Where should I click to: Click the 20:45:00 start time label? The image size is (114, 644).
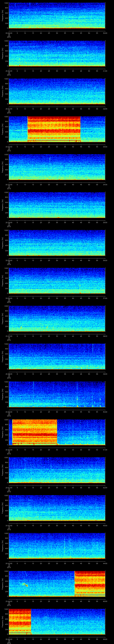(x=9, y=639)
